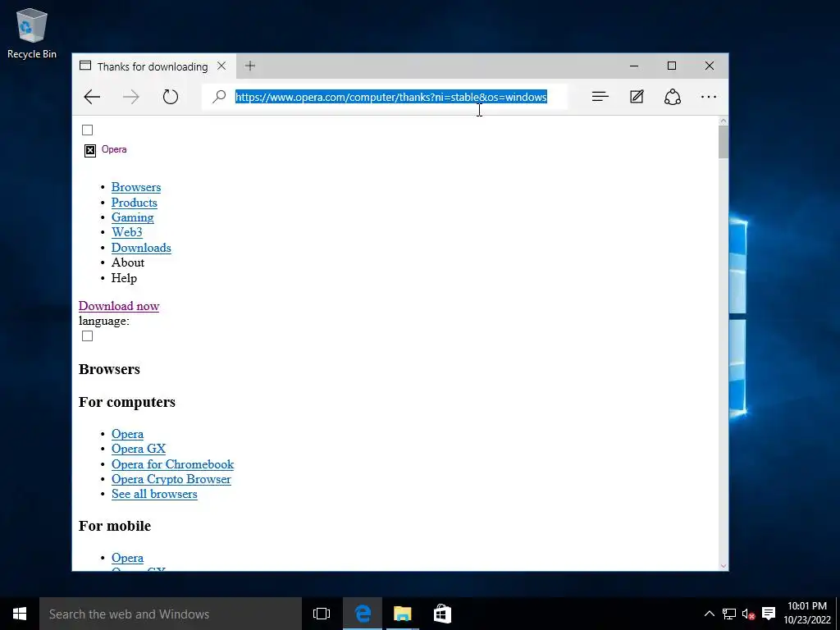This screenshot has width=840, height=630.
Task: Open the Browsers nav link
Action: 136,188
